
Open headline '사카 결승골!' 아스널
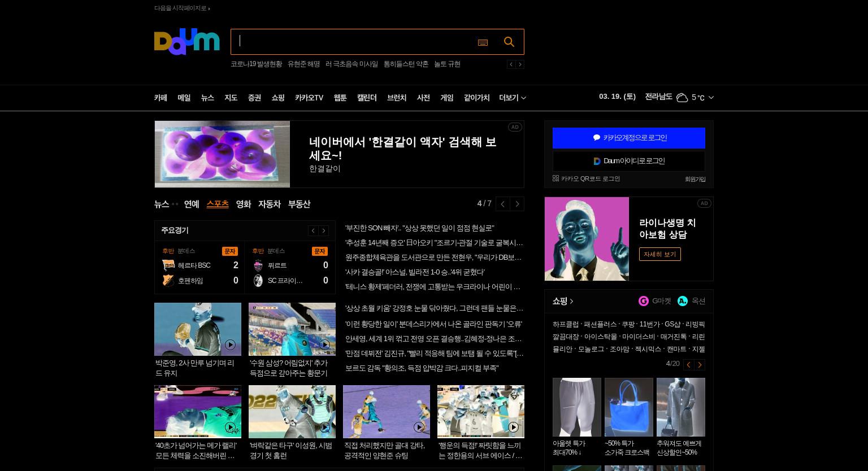(415, 272)
